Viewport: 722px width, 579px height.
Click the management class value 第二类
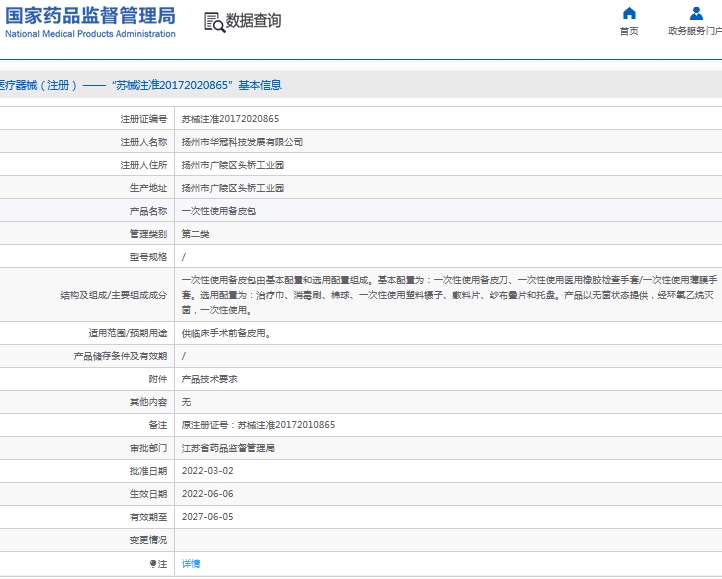(195, 234)
